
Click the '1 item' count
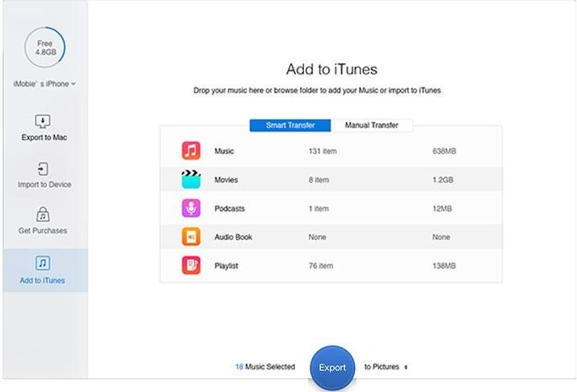[318, 208]
